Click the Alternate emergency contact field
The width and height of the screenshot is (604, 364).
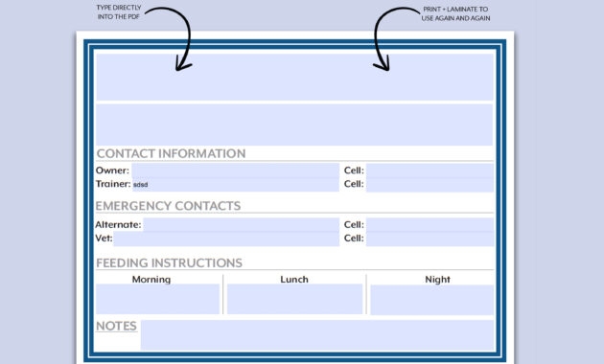point(242,225)
